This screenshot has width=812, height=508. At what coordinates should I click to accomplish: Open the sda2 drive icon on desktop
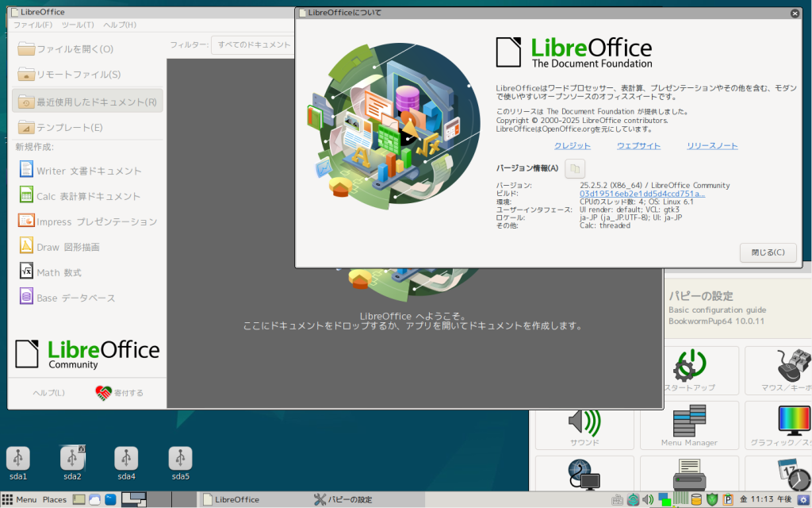(x=72, y=464)
